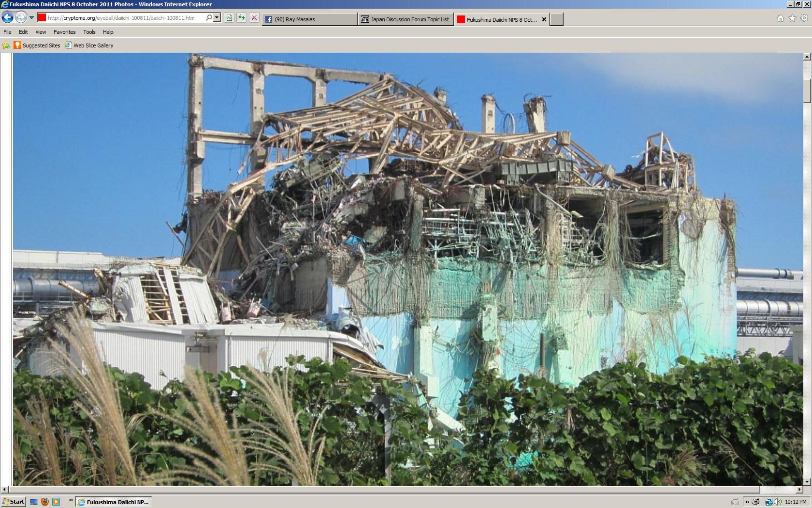Click Show Desktop quick launch icon

34,502
